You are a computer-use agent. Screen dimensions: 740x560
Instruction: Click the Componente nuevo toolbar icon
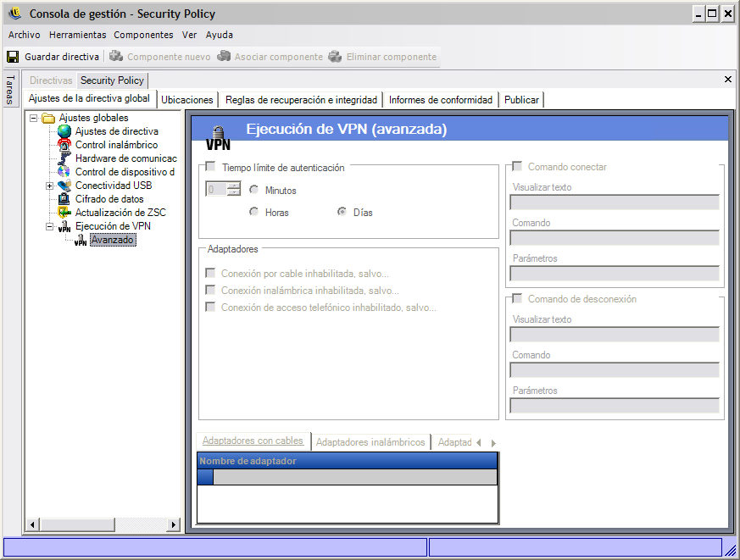click(116, 57)
